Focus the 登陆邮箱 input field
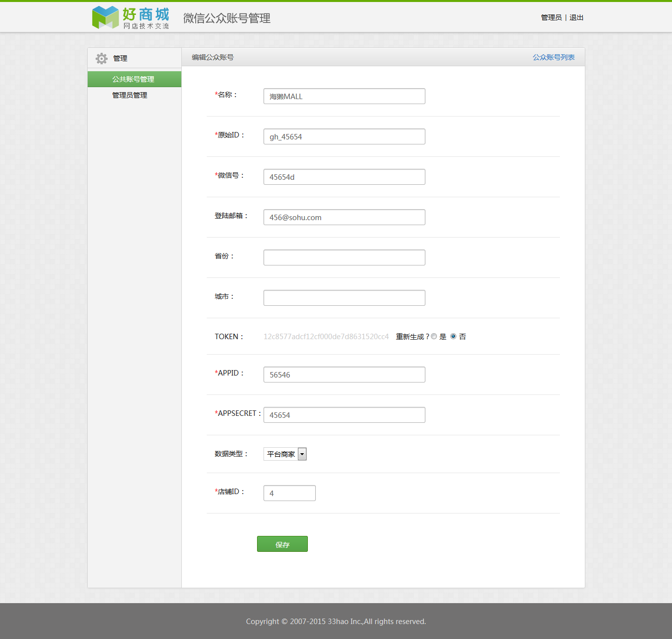 (344, 217)
